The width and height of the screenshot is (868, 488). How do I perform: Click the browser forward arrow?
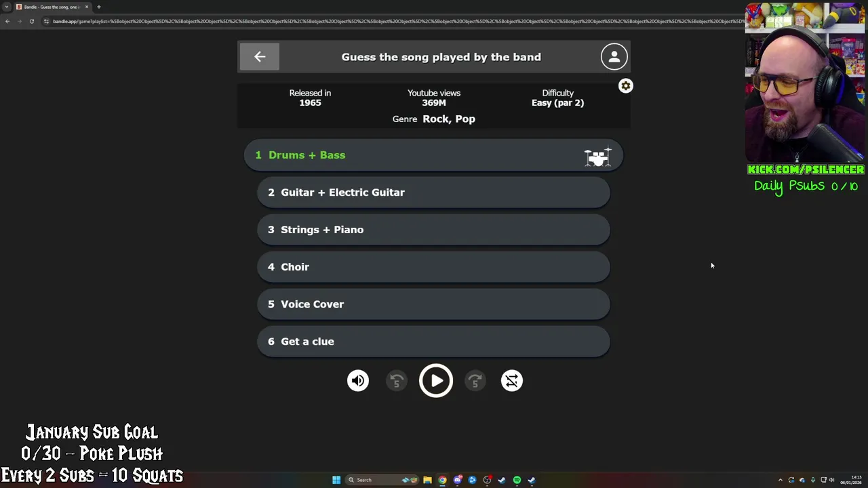20,21
